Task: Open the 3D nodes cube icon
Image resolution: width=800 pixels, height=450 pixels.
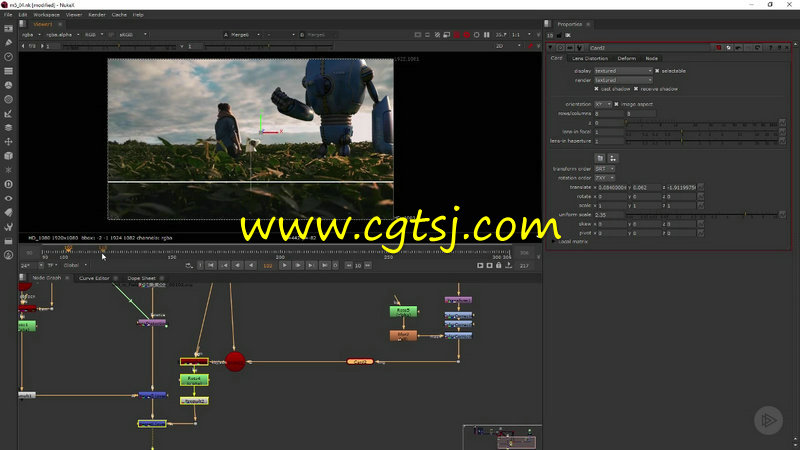Action: [x=8, y=156]
